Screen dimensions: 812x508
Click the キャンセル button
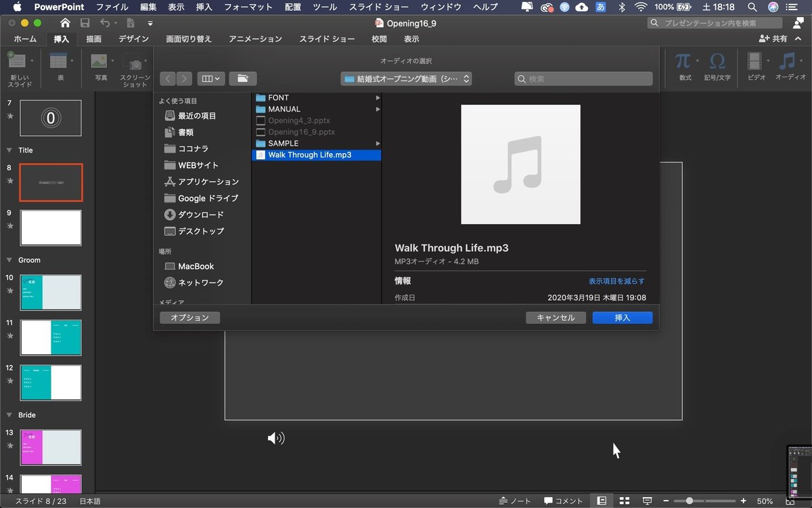(556, 318)
